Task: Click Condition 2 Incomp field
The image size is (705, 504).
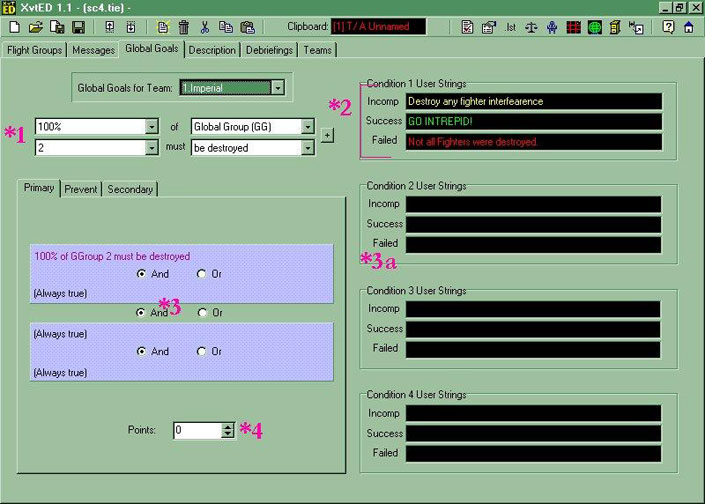Action: pyautogui.click(x=533, y=204)
